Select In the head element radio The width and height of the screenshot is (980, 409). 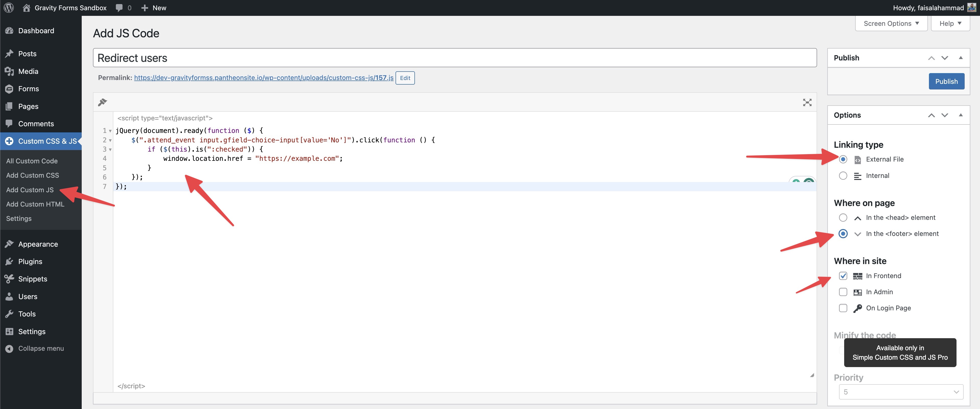843,218
